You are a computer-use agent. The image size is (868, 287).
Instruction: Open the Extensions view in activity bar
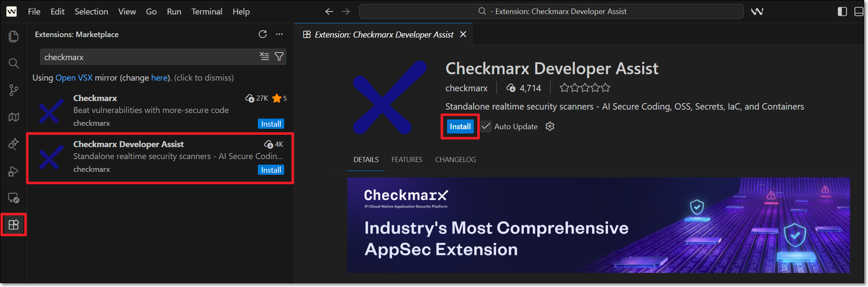point(14,225)
